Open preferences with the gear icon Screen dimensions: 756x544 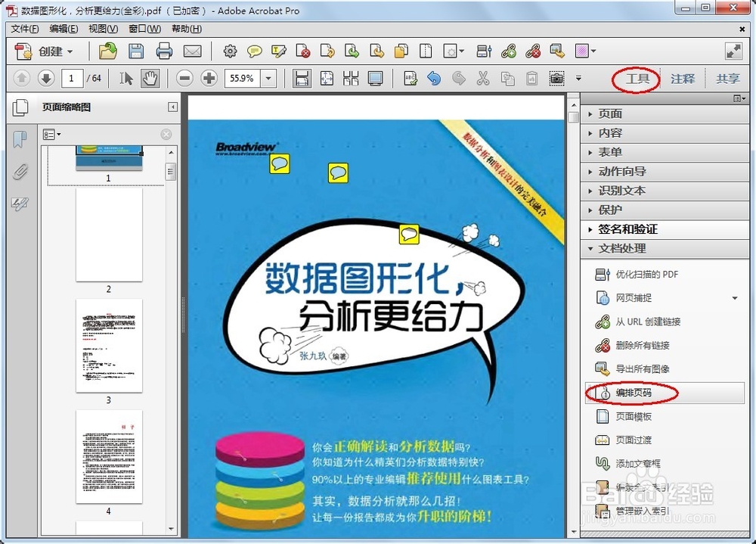pyautogui.click(x=230, y=51)
